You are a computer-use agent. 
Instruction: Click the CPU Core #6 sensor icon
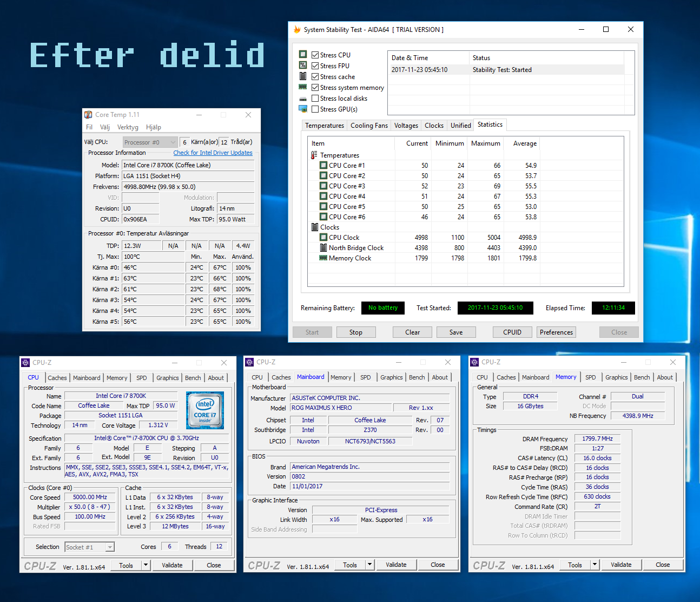click(x=323, y=217)
